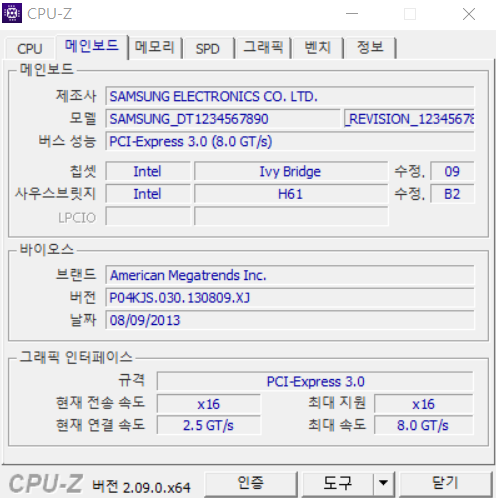Go to the 벤치 tab
496x498 pixels.
coord(318,47)
